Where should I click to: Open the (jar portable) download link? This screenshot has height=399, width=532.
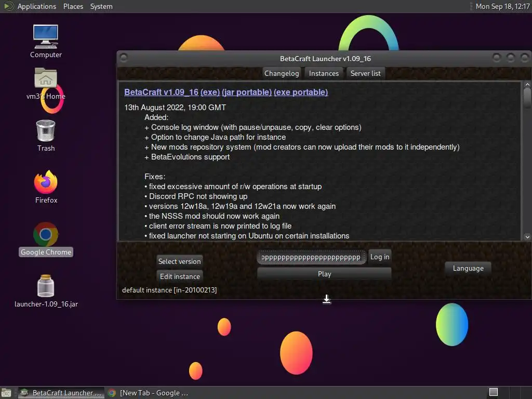coord(247,92)
